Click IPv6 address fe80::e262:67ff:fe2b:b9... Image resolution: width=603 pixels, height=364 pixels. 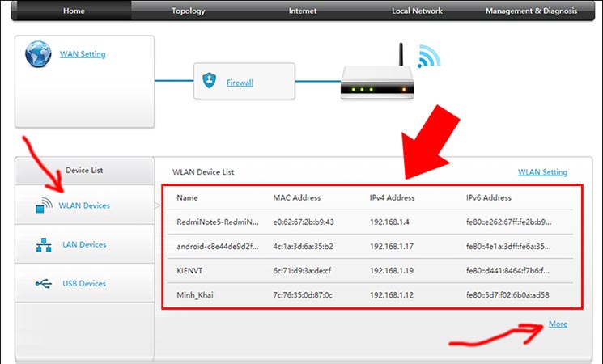[x=508, y=222]
